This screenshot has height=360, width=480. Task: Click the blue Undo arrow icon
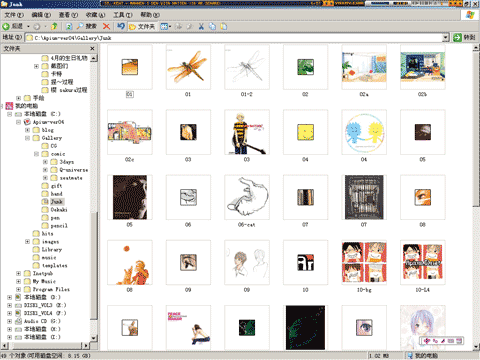coord(121,26)
